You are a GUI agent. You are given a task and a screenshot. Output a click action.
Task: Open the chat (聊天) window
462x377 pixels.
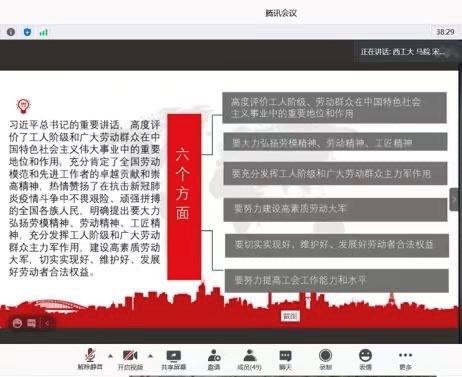point(285,359)
